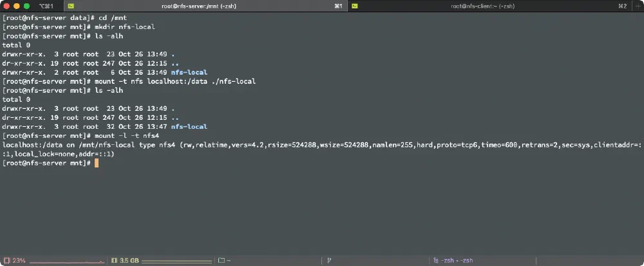The width and height of the screenshot is (644, 266).
Task: Click the ⌘1 shortcut on first tab
Action: coord(339,6)
